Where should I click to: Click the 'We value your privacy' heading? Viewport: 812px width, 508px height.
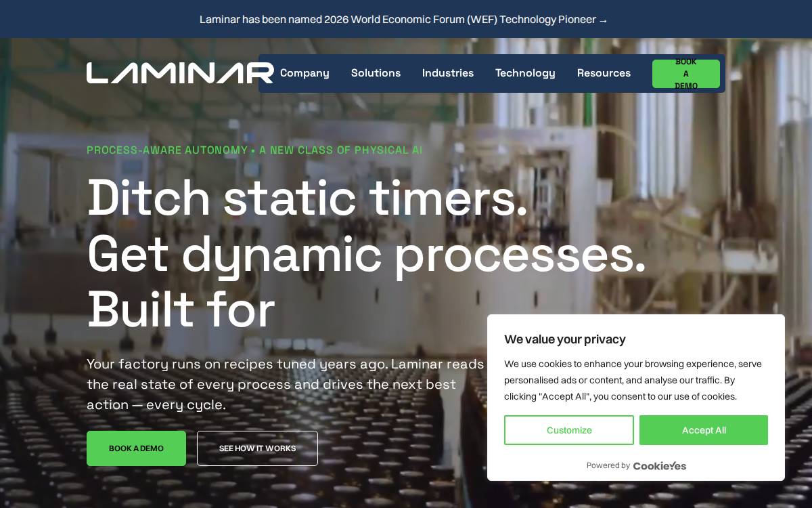[565, 339]
